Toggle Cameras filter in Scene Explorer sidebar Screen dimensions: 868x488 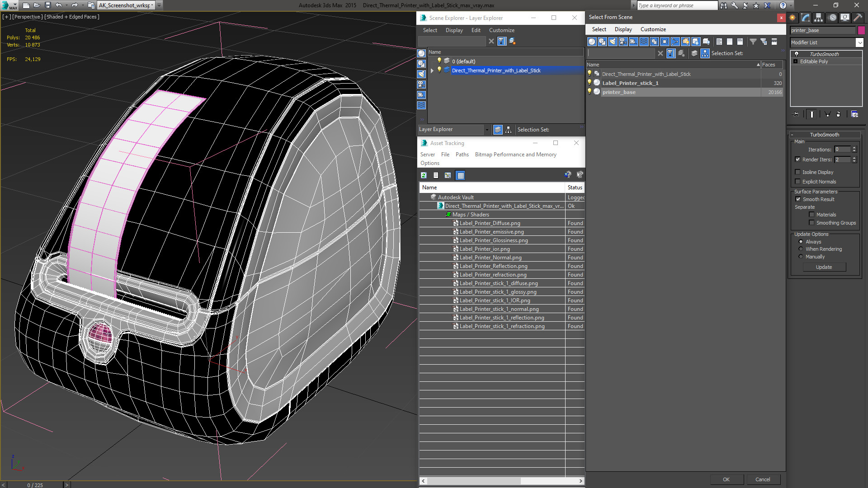421,84
